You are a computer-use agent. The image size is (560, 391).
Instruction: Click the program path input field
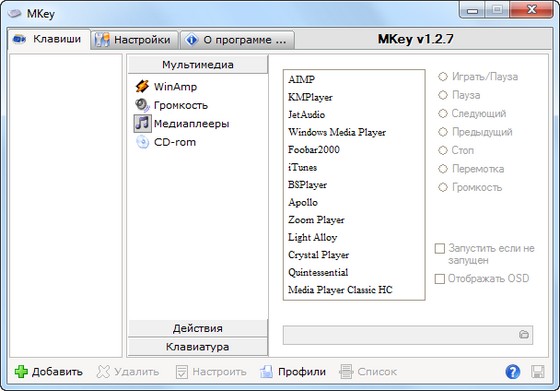coord(408,335)
